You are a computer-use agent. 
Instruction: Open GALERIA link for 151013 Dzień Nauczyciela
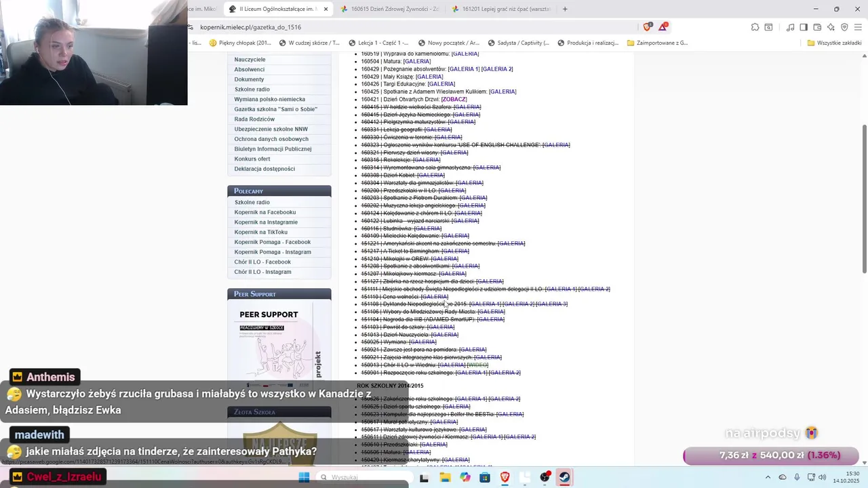click(x=445, y=335)
